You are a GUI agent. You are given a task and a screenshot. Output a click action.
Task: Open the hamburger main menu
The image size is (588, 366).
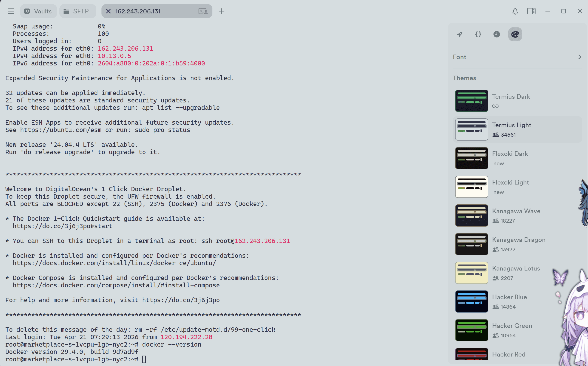coord(11,11)
